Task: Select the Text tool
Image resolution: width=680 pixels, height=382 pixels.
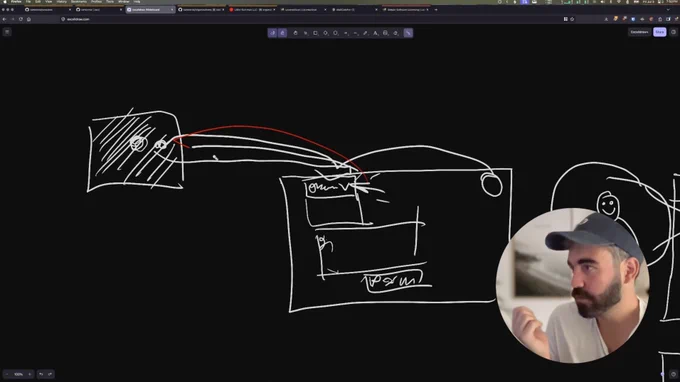Action: click(375, 33)
